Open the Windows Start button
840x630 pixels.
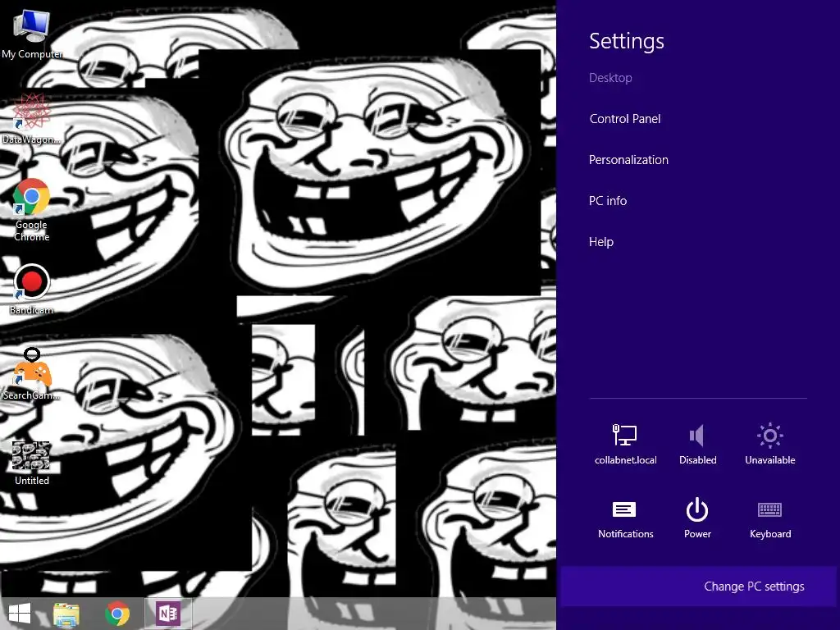20,614
